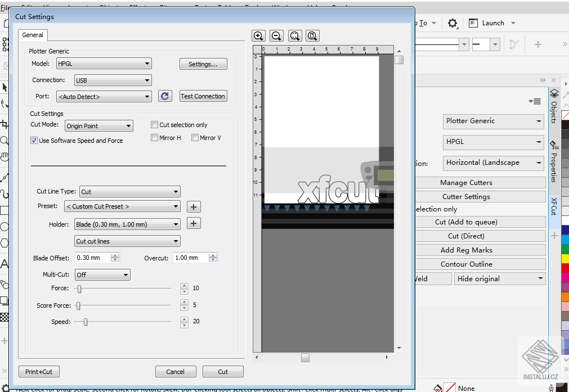Pick the yellow swatch in palette
This screenshot has width=569, height=392.
pos(566,259)
